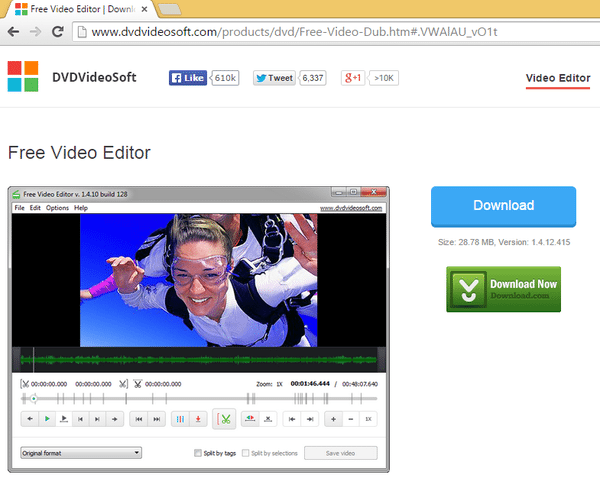Click the blue and red tag lines icon
The width and height of the screenshot is (600, 478).
point(180,419)
